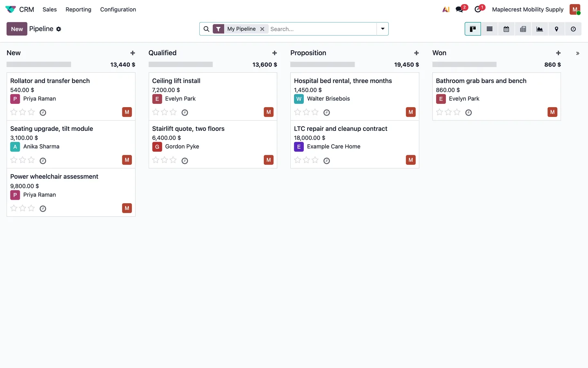This screenshot has height=368, width=588.
Task: Click salesperson avatar on Hospital bed rental card
Action: point(411,112)
